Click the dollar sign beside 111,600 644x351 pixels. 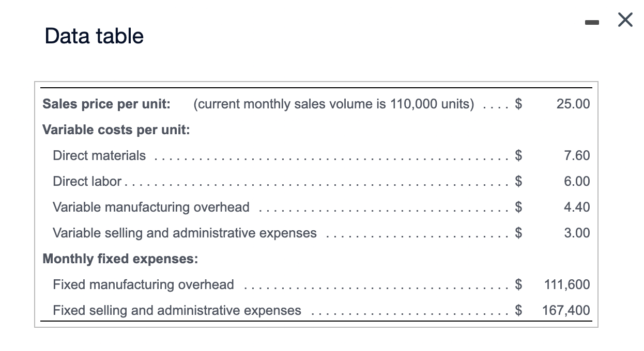point(518,284)
